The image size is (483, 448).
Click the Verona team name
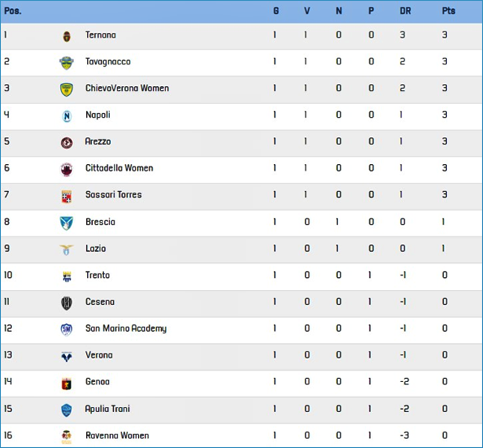pos(99,355)
